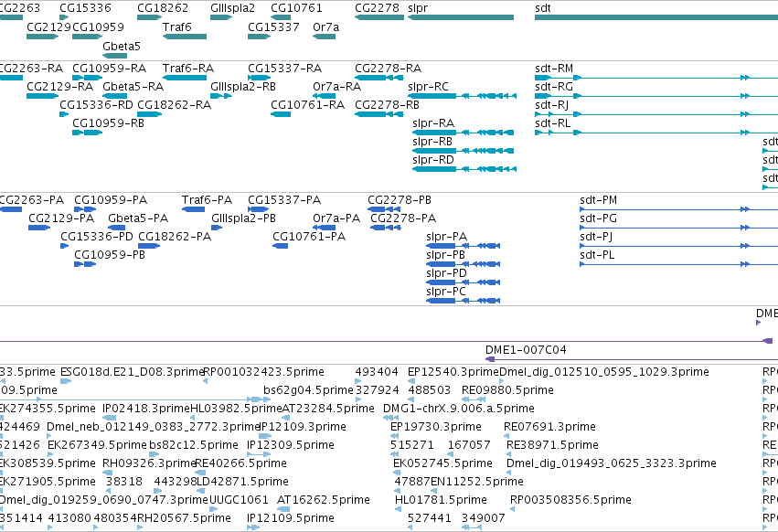Select the CG2278-PB protein label
The image size is (778, 532).
(x=400, y=200)
